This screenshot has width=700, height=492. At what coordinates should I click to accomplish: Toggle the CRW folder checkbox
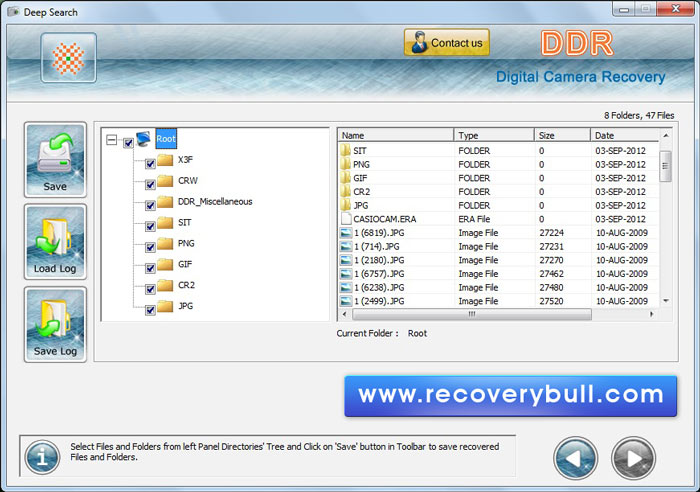click(x=150, y=185)
